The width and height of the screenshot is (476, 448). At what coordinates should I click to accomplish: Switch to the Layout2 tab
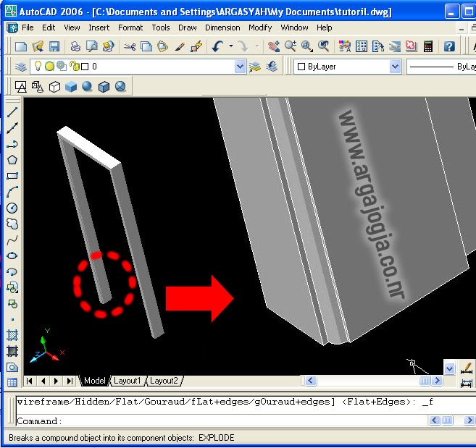164,381
